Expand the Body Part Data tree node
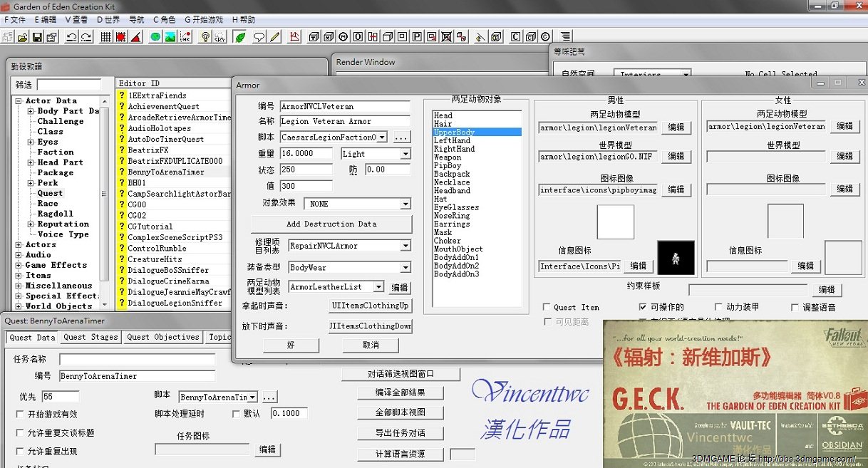Image resolution: width=868 pixels, height=468 pixels. coord(31,111)
